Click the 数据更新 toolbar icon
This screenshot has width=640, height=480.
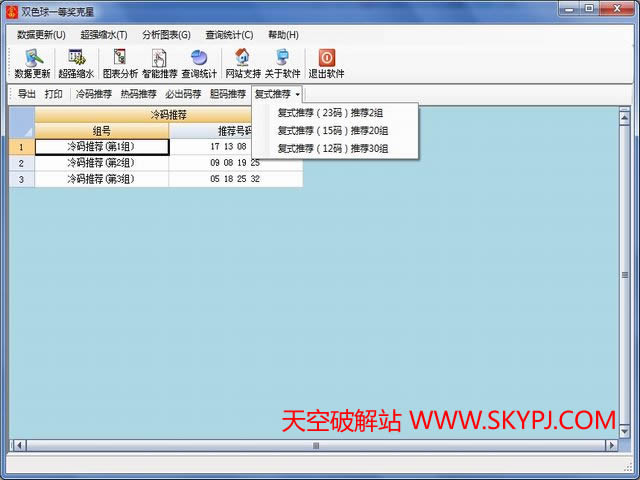coord(31,63)
